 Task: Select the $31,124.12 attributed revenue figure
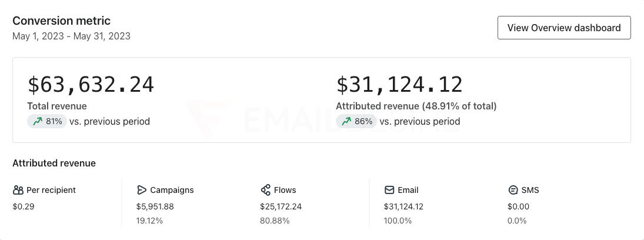tap(399, 85)
